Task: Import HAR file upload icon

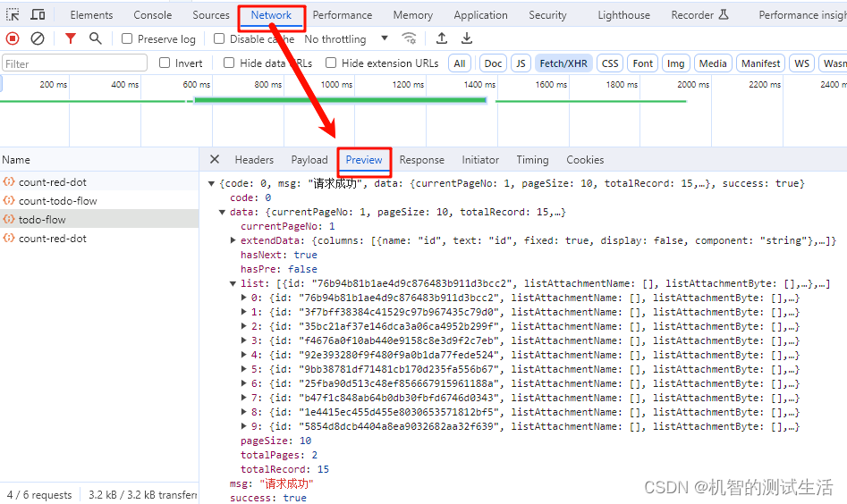Action: [x=441, y=38]
